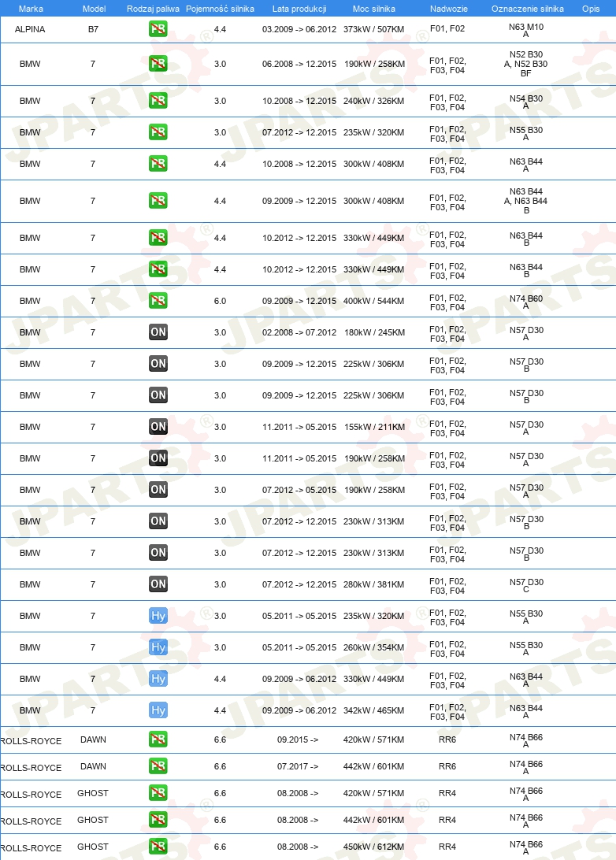
Task: Click the Opis column header
Action: (591, 9)
